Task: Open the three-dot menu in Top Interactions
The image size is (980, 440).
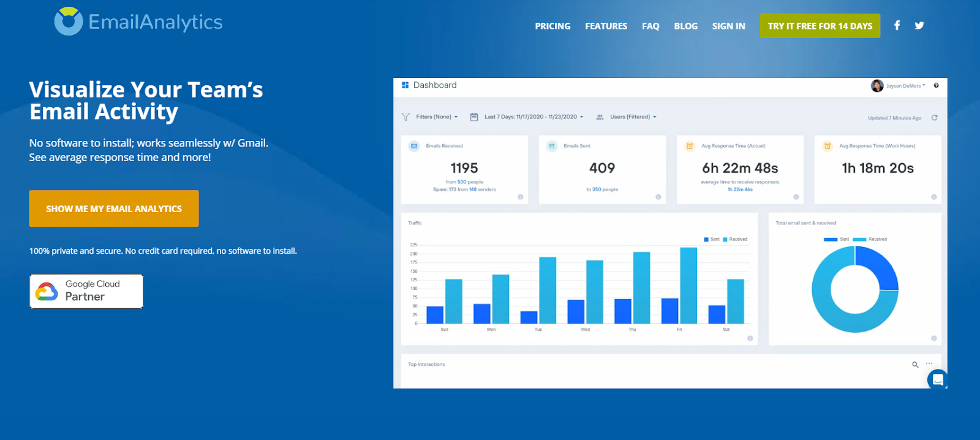Action: tap(929, 364)
